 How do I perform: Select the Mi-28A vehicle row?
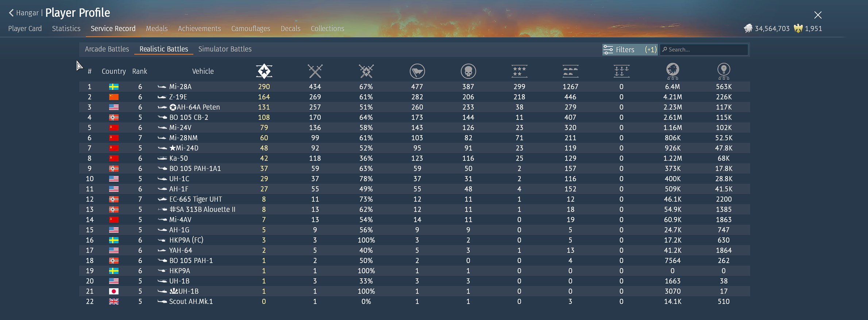tap(180, 87)
